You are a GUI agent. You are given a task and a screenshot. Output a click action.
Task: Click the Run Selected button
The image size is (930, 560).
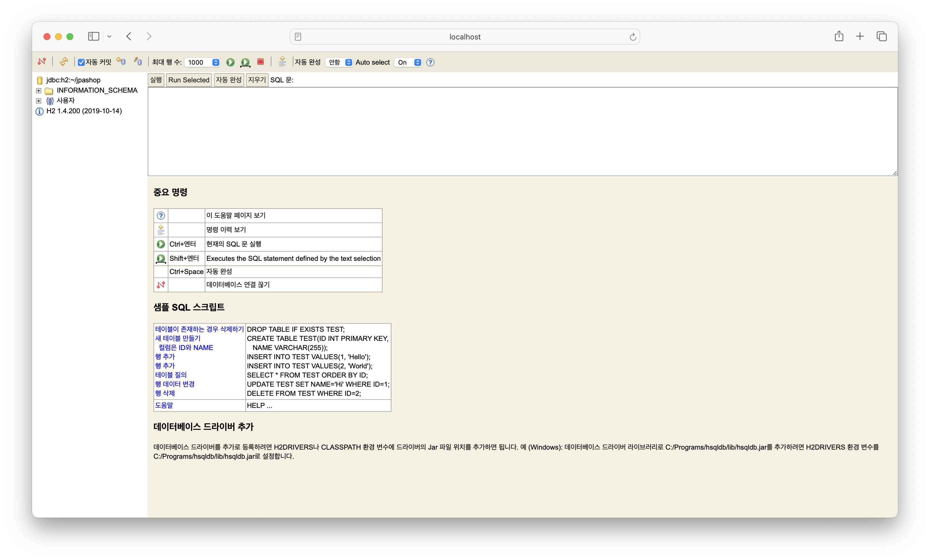pyautogui.click(x=189, y=80)
